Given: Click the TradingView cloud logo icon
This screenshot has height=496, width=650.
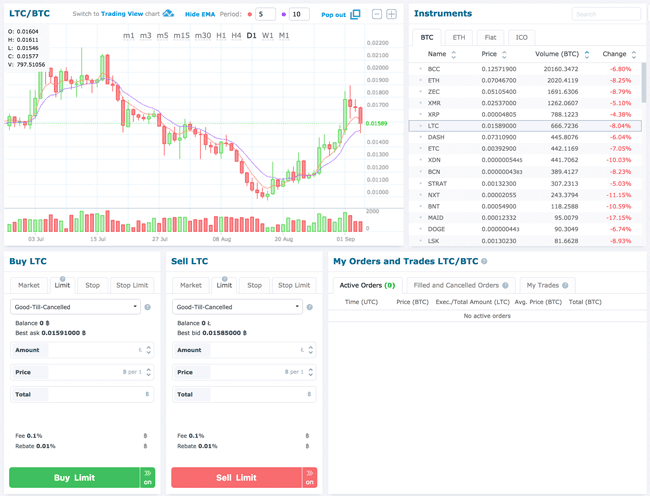Looking at the screenshot, I should (x=168, y=14).
